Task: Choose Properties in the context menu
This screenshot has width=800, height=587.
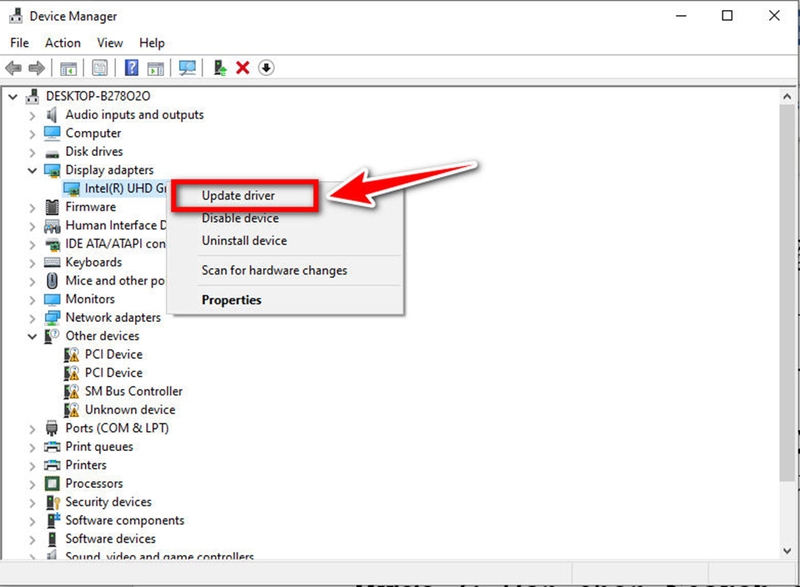Action: 231,299
